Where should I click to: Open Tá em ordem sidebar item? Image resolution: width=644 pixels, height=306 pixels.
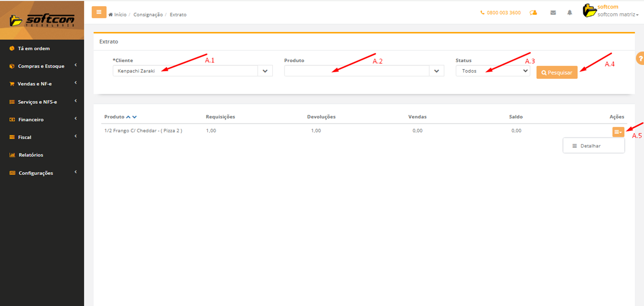[x=34, y=48]
